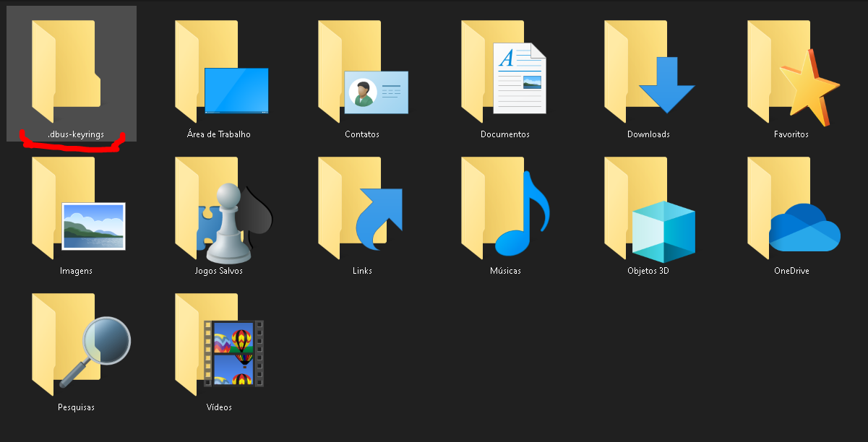The width and height of the screenshot is (868, 442).
Task: Select the .dbus-keyrings folder icon
Action: pos(66,71)
